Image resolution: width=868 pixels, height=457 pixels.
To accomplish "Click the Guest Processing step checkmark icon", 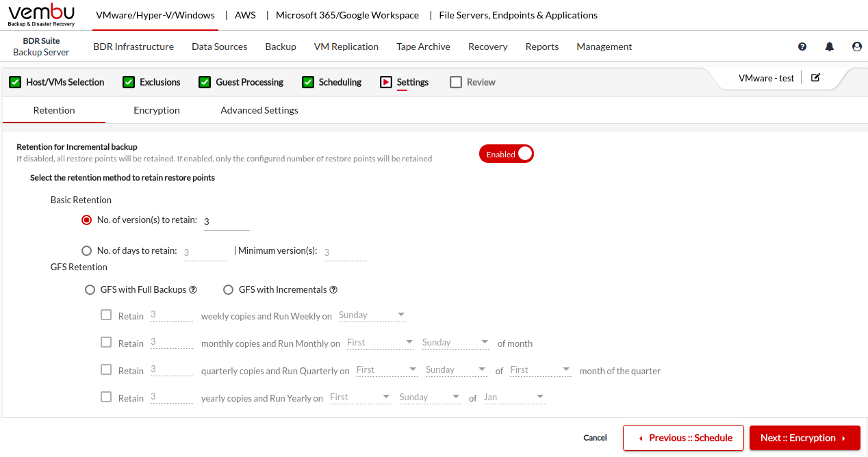I will [205, 82].
